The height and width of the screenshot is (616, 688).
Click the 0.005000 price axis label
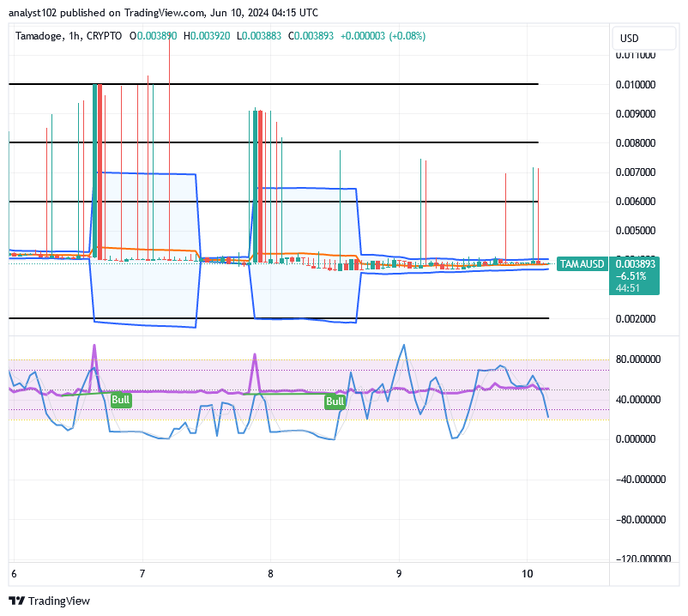[x=636, y=231]
